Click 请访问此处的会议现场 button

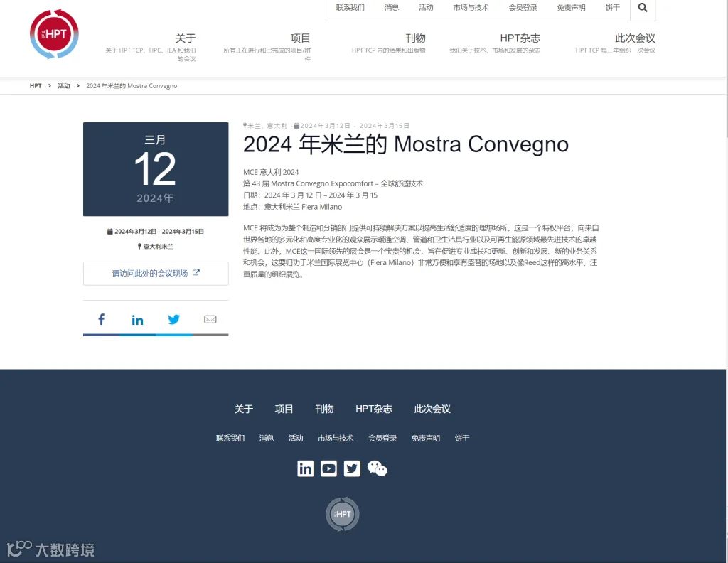pos(156,274)
